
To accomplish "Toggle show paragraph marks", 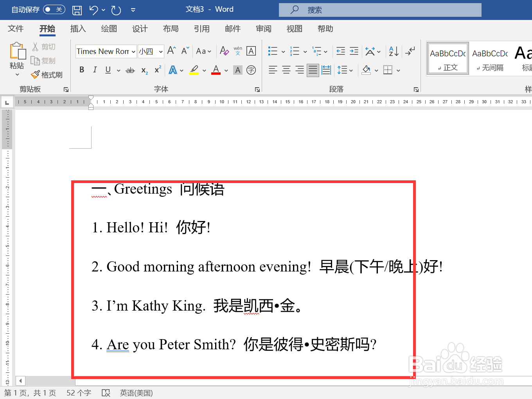I will click(x=410, y=51).
